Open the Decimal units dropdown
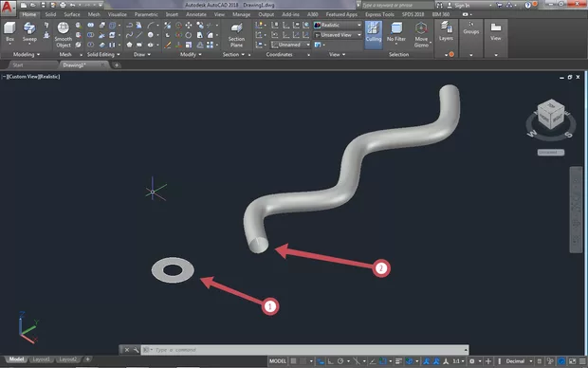This screenshot has height=368, width=588. click(x=519, y=360)
